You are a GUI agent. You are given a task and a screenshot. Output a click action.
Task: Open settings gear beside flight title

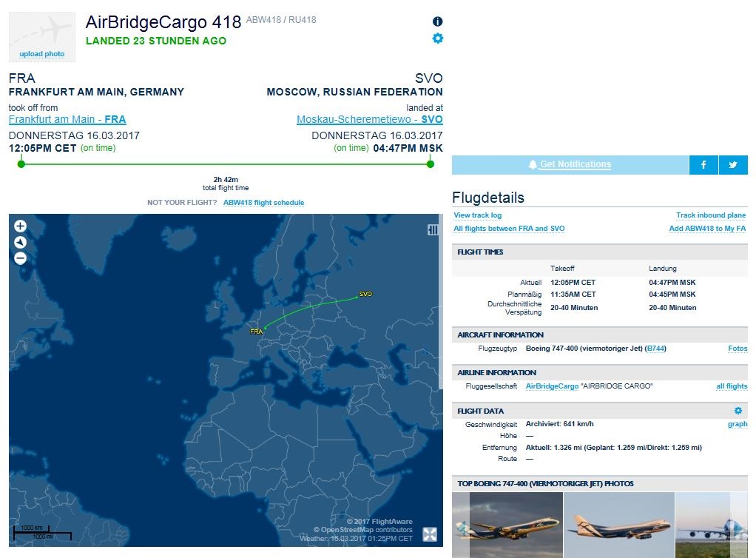click(438, 38)
